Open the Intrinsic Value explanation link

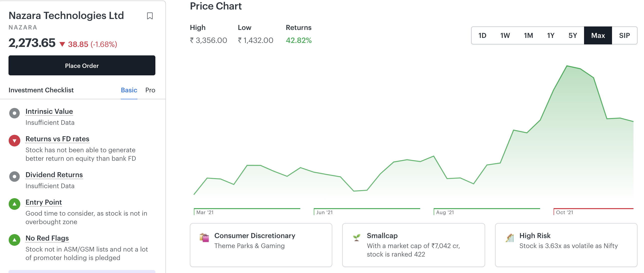pyautogui.click(x=49, y=111)
